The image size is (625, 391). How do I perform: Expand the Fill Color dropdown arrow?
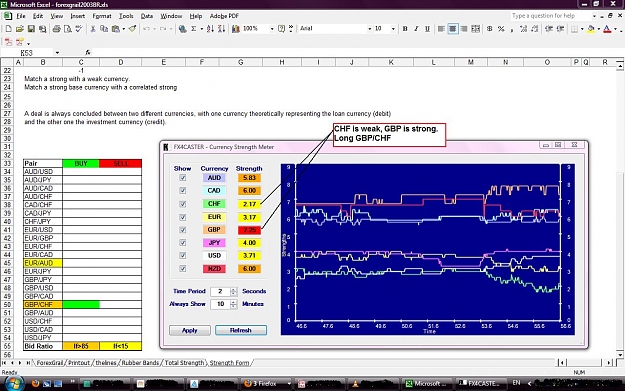(x=598, y=29)
